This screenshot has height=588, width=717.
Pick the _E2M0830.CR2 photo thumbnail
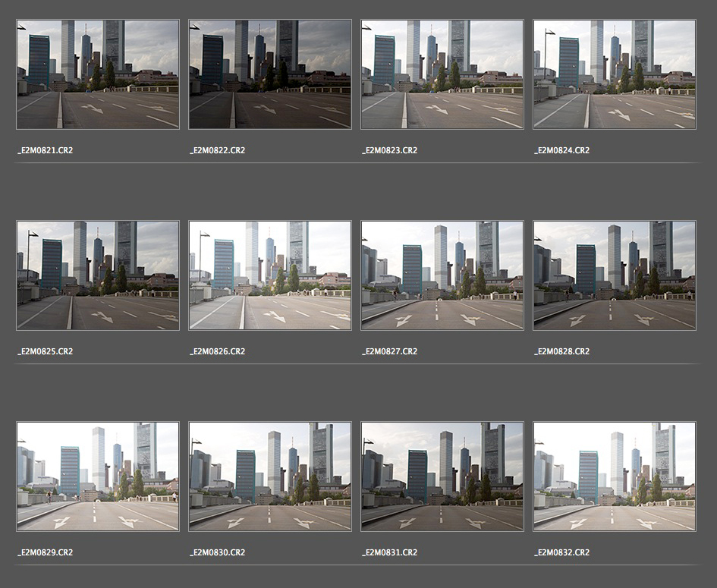pyautogui.click(x=270, y=476)
